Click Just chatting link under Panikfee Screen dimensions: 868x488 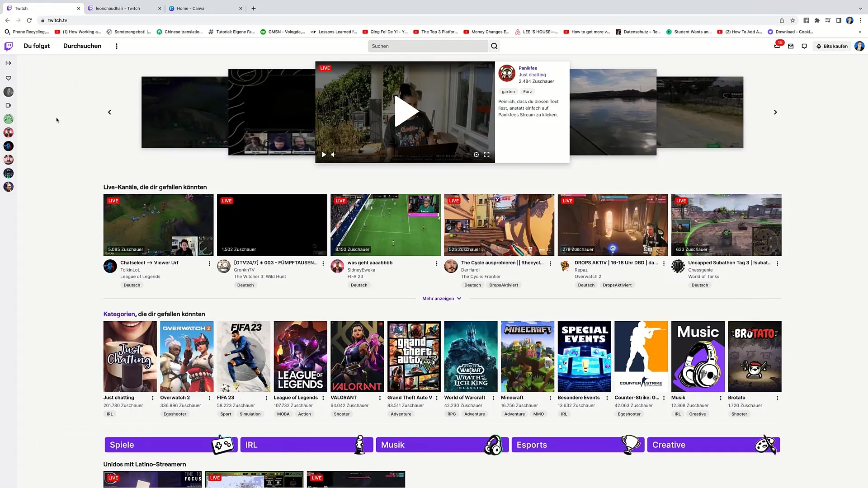click(532, 75)
